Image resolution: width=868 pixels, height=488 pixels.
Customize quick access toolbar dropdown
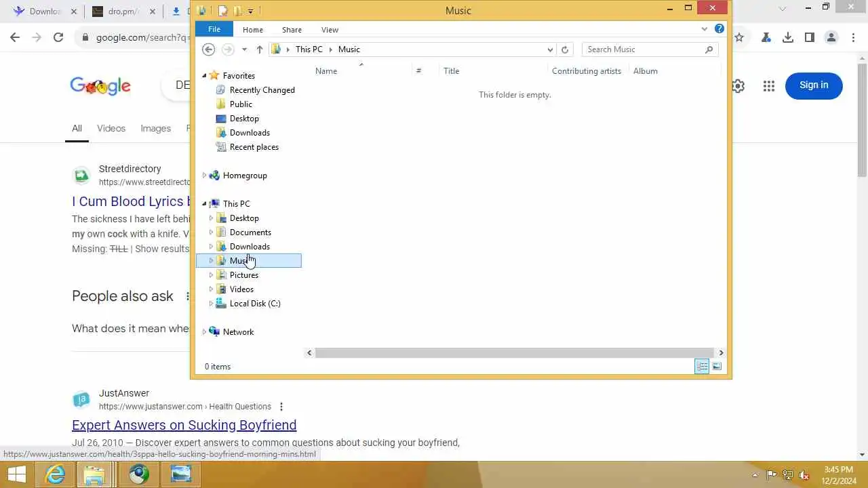tap(250, 11)
